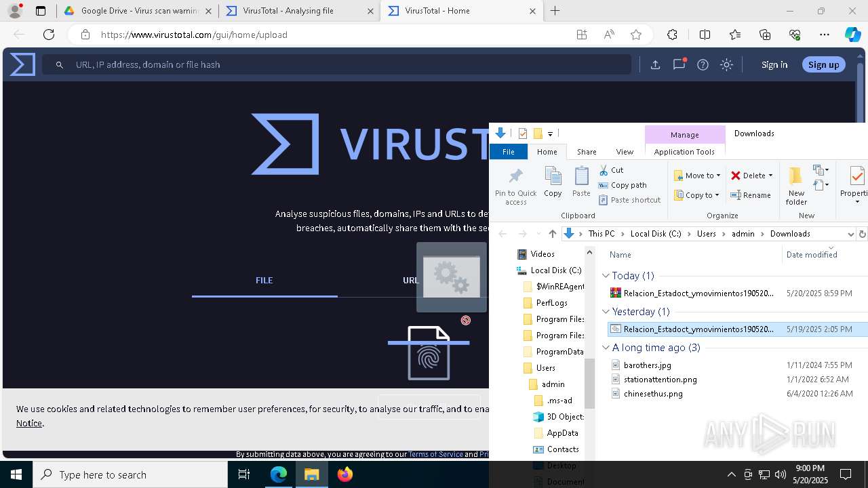Open Copy to dropdown in Explorer
Image resolution: width=868 pixels, height=488 pixels.
click(697, 195)
